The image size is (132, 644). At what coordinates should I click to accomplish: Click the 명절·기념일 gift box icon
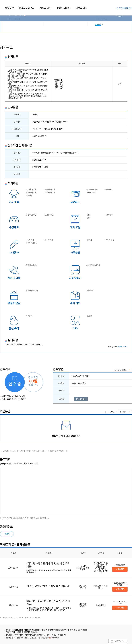tap(14, 295)
